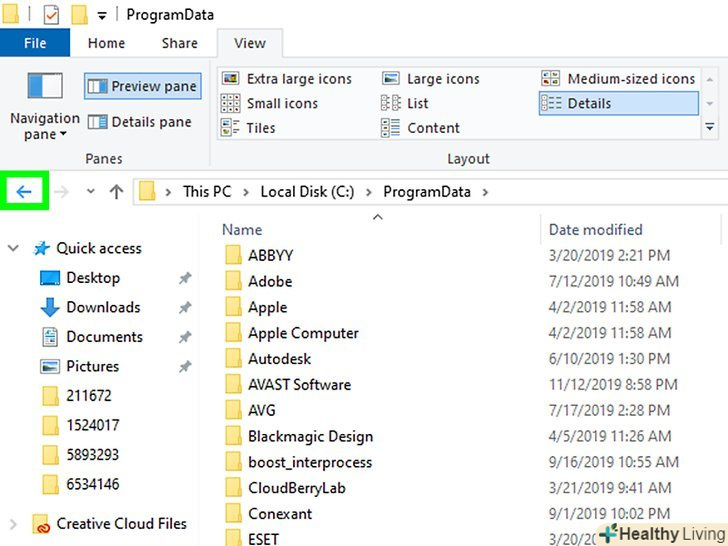Screen dimensions: 728x546
Task: Toggle the Preview pane
Action: 143,86
